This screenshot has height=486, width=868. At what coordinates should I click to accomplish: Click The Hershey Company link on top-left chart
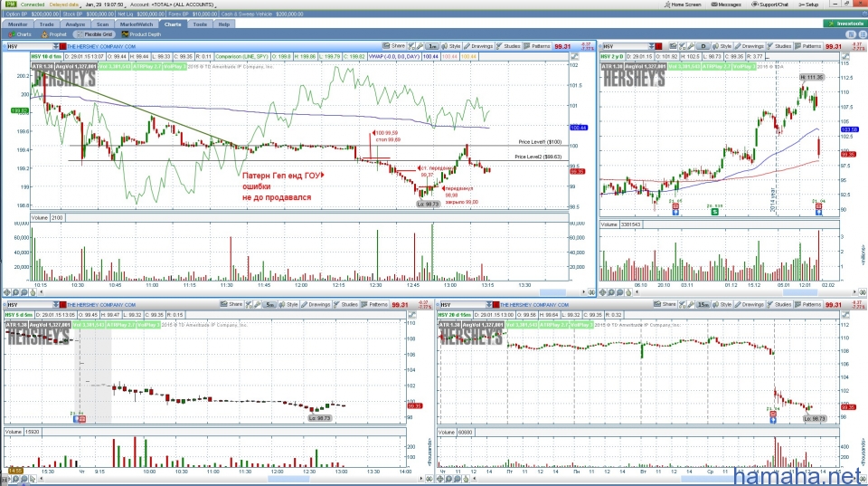[101, 46]
